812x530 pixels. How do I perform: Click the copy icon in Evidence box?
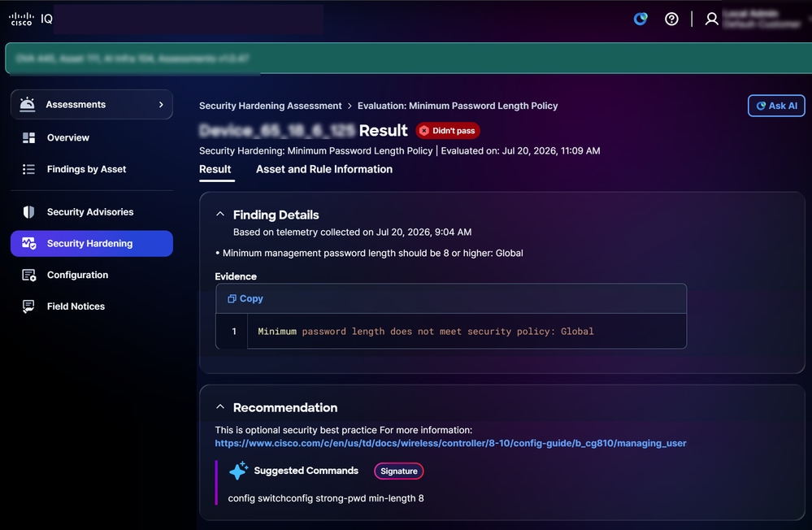pos(232,298)
